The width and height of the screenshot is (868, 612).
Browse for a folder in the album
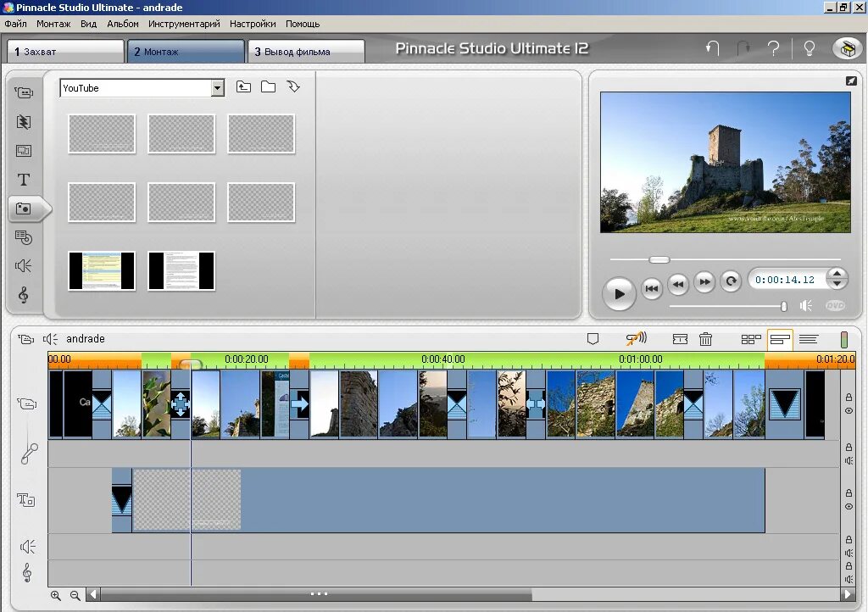click(269, 86)
